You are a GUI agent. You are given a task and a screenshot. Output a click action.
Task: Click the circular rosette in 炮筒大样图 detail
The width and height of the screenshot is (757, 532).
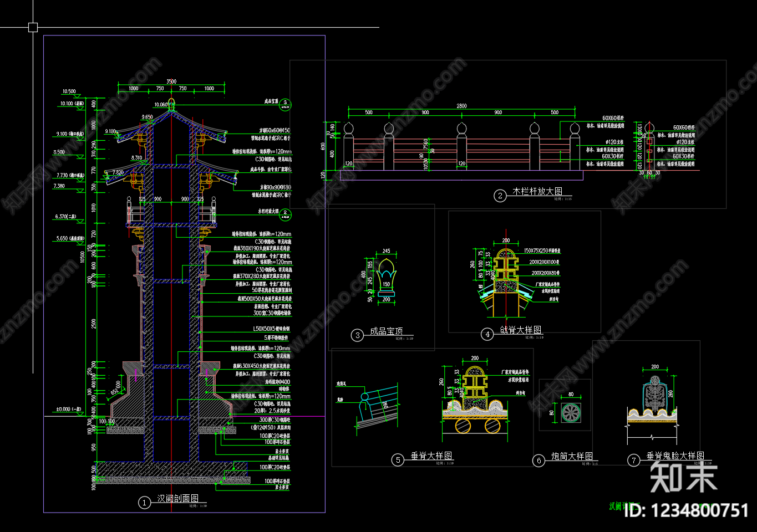pos(570,413)
